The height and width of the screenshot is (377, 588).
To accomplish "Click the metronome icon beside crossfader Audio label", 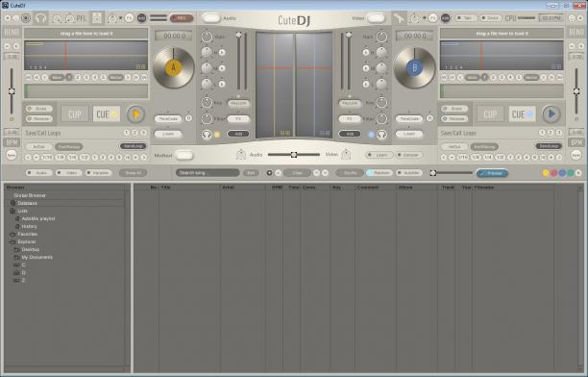I will [241, 154].
